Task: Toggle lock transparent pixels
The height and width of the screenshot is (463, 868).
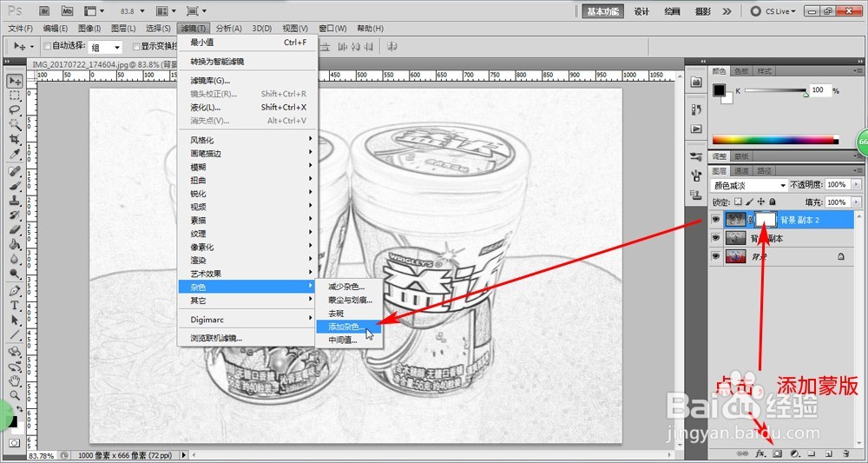Action: coord(738,202)
